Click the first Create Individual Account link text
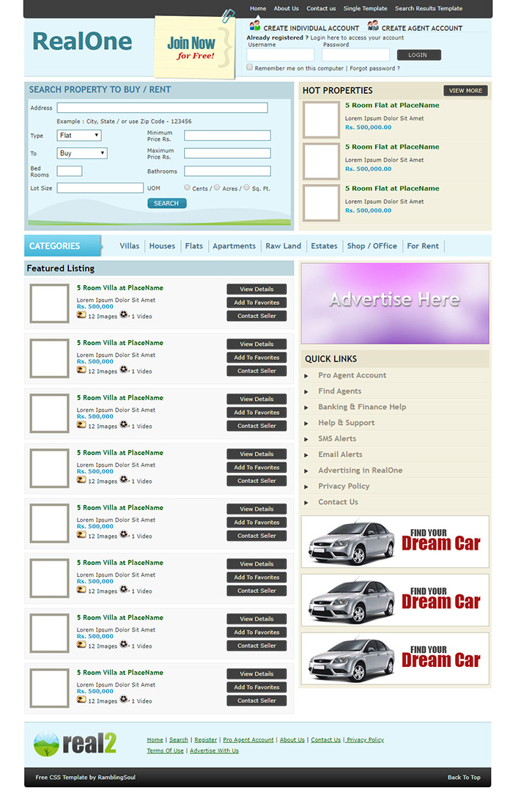Viewport: 513px width, 812px height. click(311, 29)
